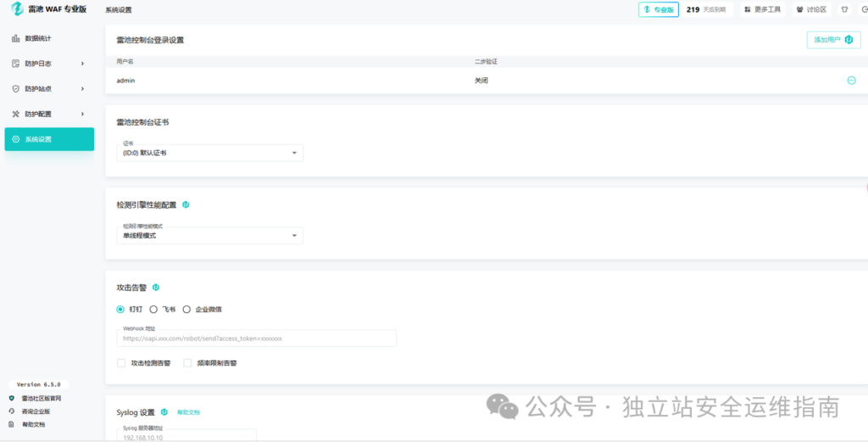The image size is (868, 442).
Task: Click the 防护站点 shield icon
Action: click(x=15, y=88)
